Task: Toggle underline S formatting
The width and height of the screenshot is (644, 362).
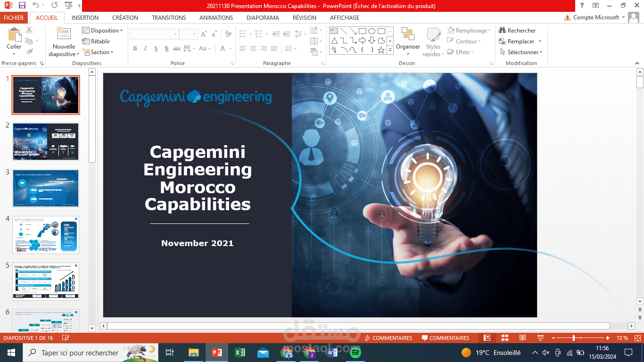Action: click(156, 49)
